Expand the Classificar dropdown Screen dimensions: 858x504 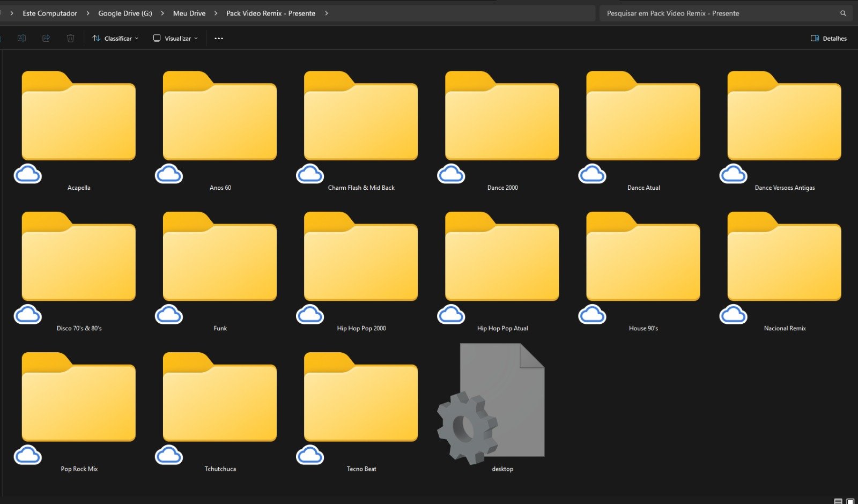click(x=115, y=38)
